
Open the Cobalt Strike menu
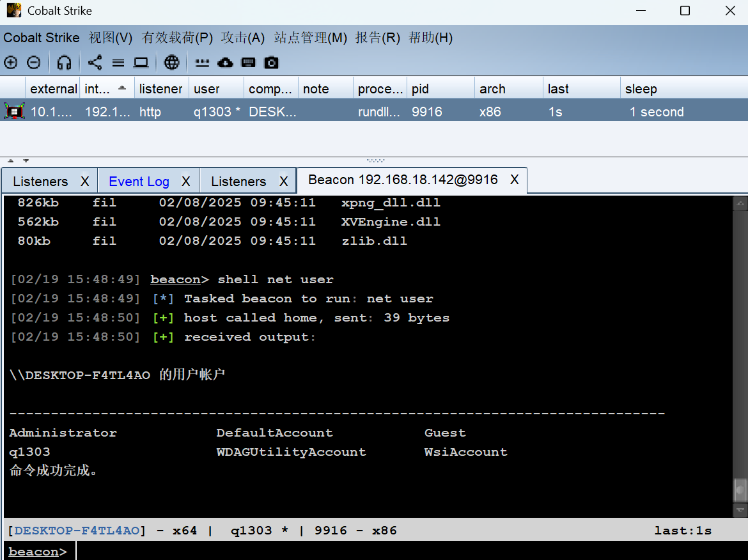click(x=42, y=38)
